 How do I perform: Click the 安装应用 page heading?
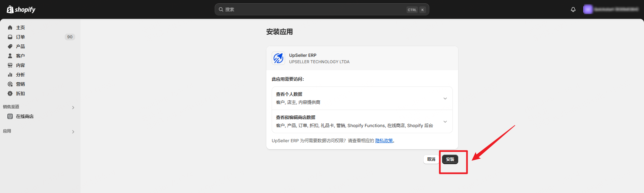[279, 32]
